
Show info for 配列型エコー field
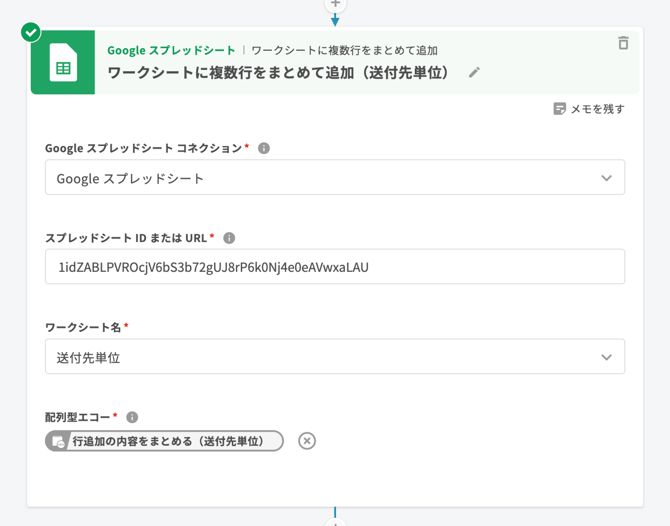click(132, 417)
